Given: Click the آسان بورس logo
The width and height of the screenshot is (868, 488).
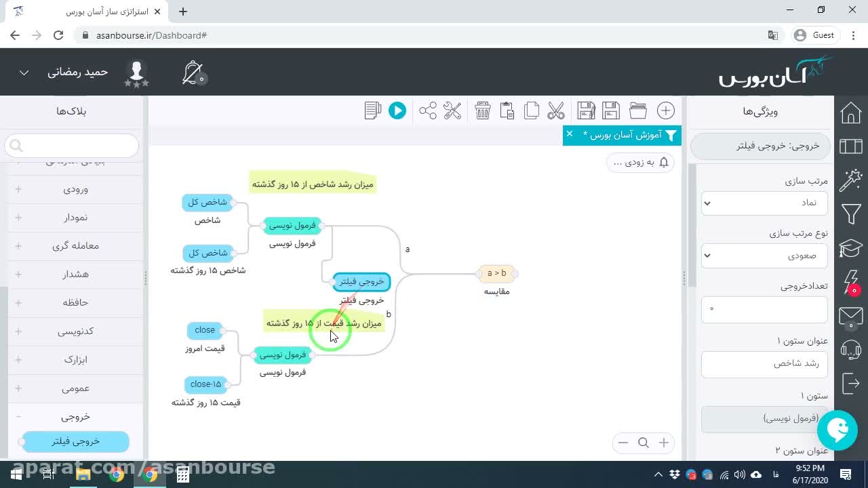Looking at the screenshot, I should click(776, 71).
